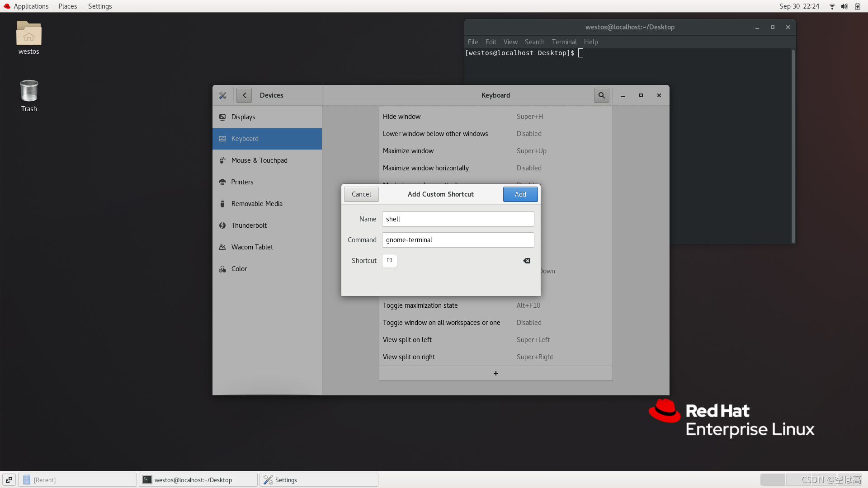
Task: Open Places menu in top bar
Action: coord(67,6)
